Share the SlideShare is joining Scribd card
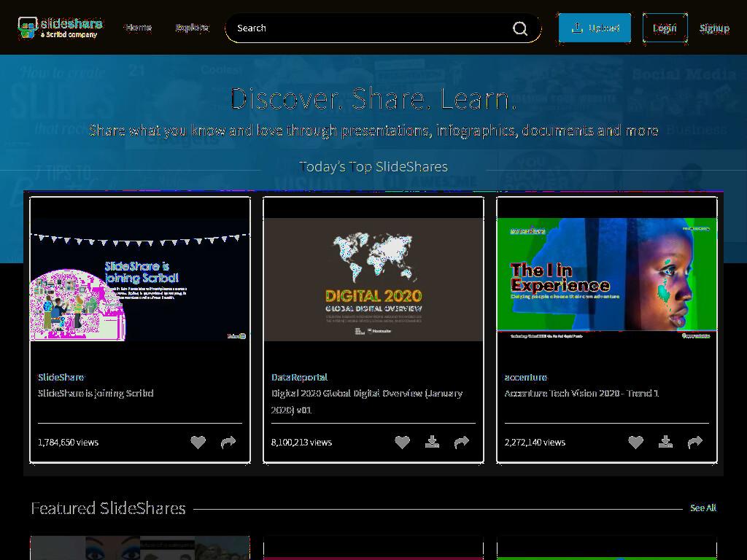Screen dimensions: 747x560 (228, 443)
